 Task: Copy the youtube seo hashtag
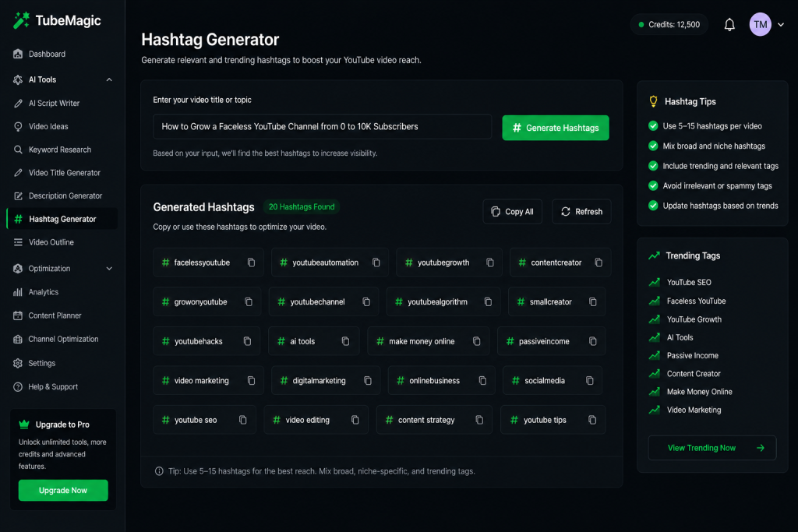pos(243,420)
